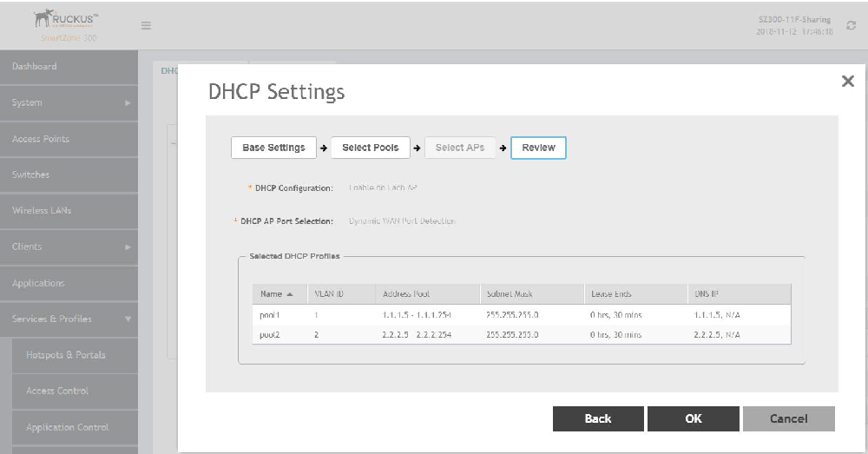Switch to the Select Pools step
The image size is (868, 454).
[370, 148]
